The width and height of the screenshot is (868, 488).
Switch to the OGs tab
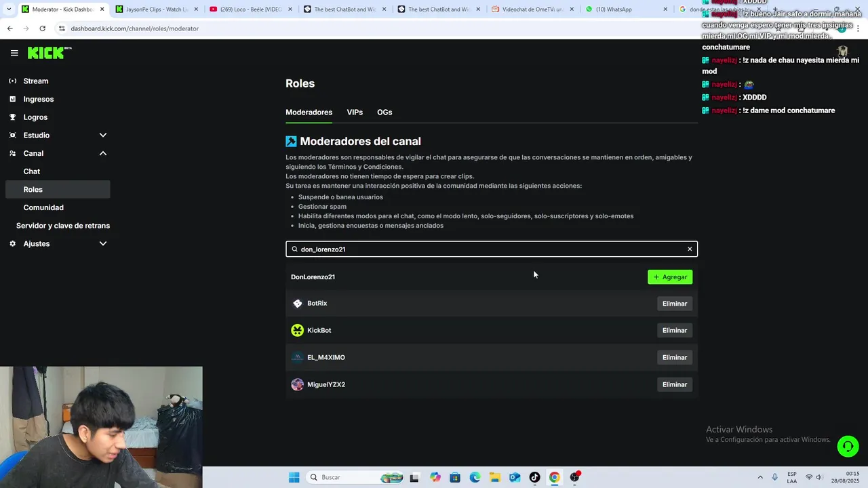tap(384, 112)
